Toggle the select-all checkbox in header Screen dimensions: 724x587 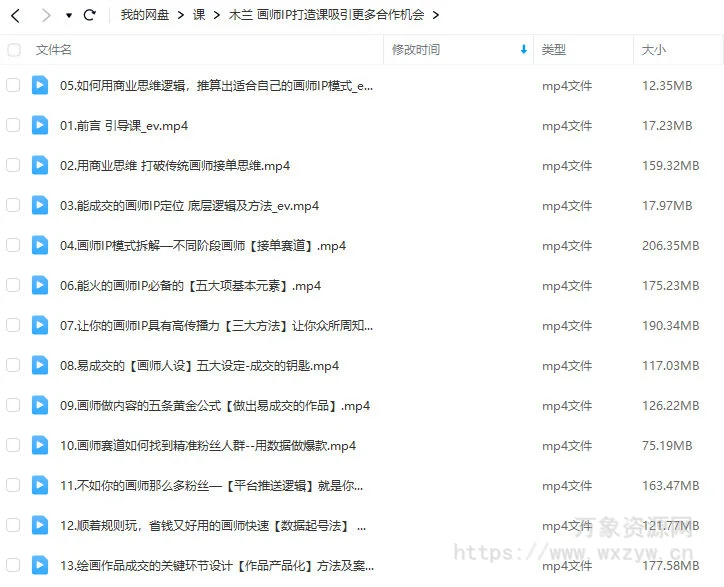click(13, 49)
